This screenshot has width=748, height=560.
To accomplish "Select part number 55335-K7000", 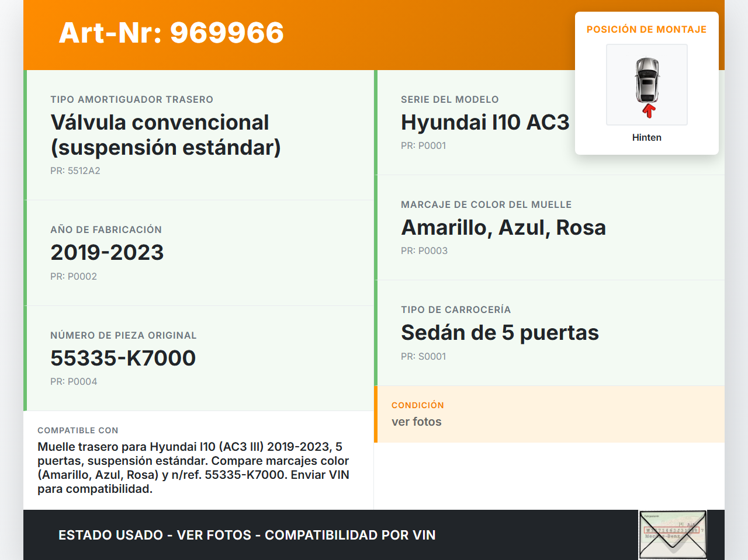I will pyautogui.click(x=123, y=358).
